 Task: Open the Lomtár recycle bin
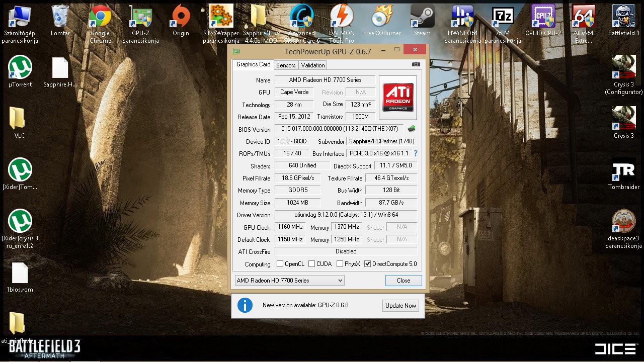60,21
